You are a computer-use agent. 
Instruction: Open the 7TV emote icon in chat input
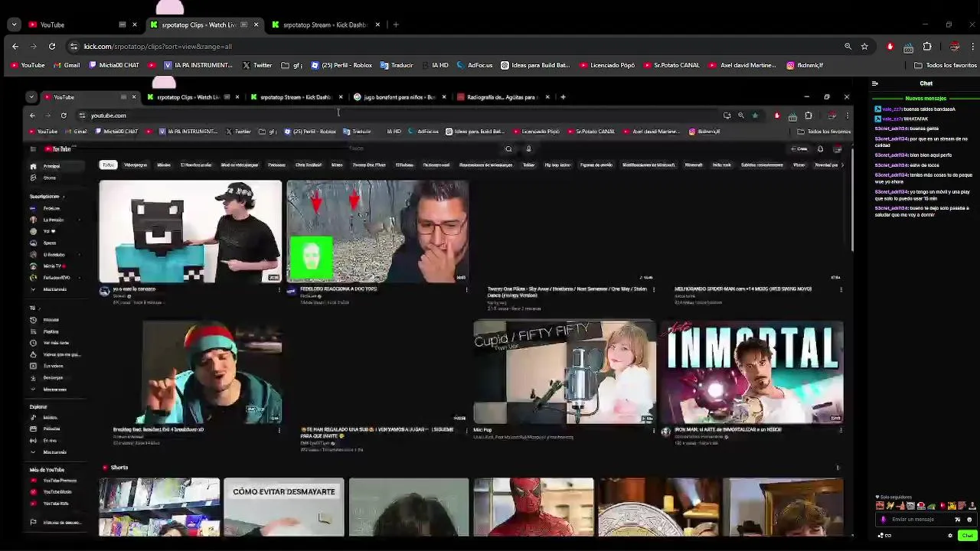click(957, 520)
